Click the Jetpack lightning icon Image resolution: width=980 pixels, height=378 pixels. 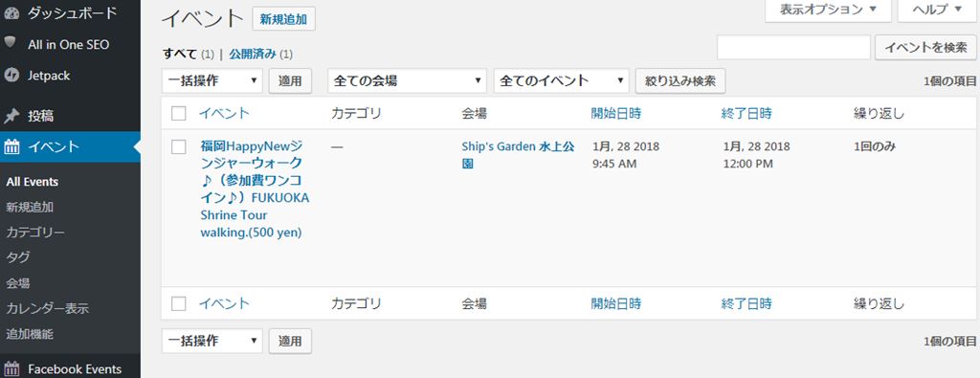pyautogui.click(x=11, y=76)
